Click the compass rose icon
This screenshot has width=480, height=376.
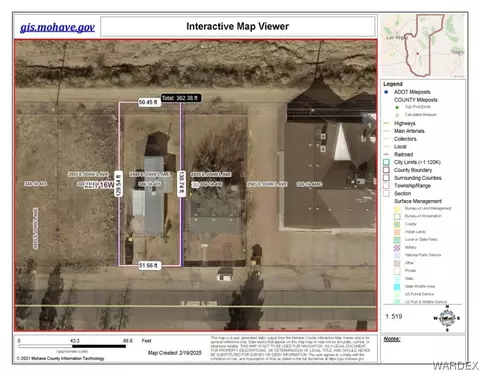[x=447, y=318]
